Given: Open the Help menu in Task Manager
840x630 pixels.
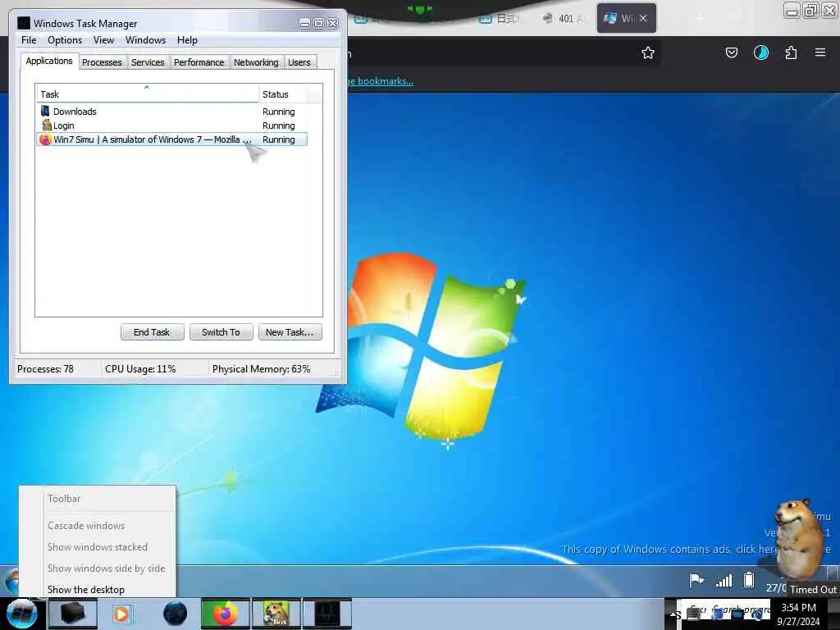Looking at the screenshot, I should point(187,40).
